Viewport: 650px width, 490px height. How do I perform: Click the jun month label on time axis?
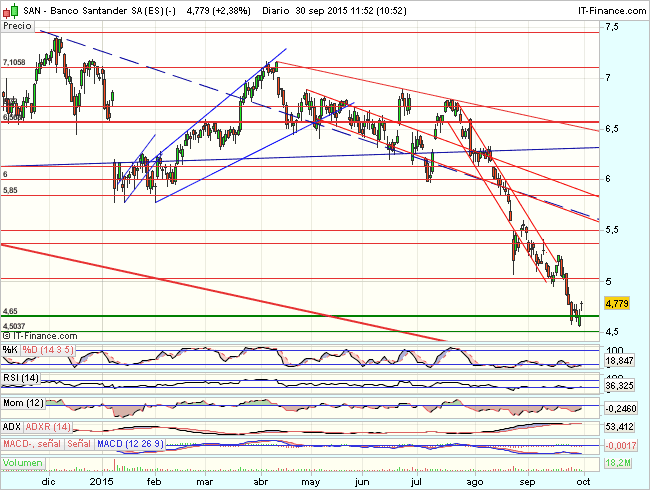pos(362,482)
